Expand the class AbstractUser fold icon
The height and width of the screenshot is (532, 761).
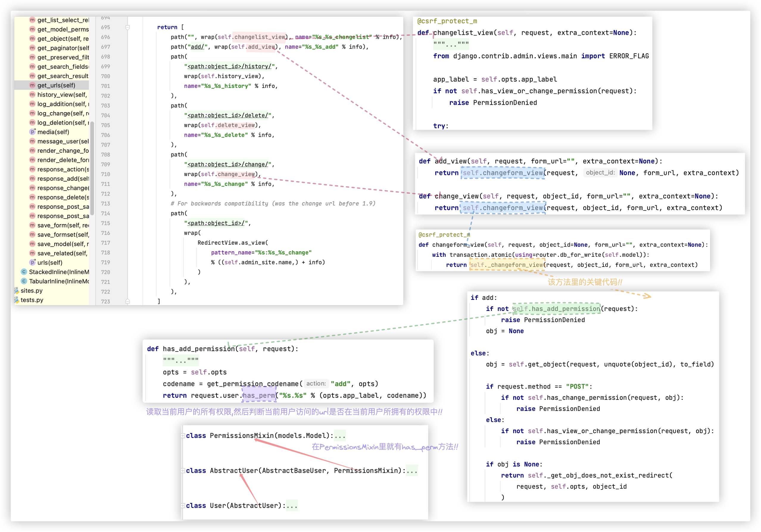[x=183, y=470]
